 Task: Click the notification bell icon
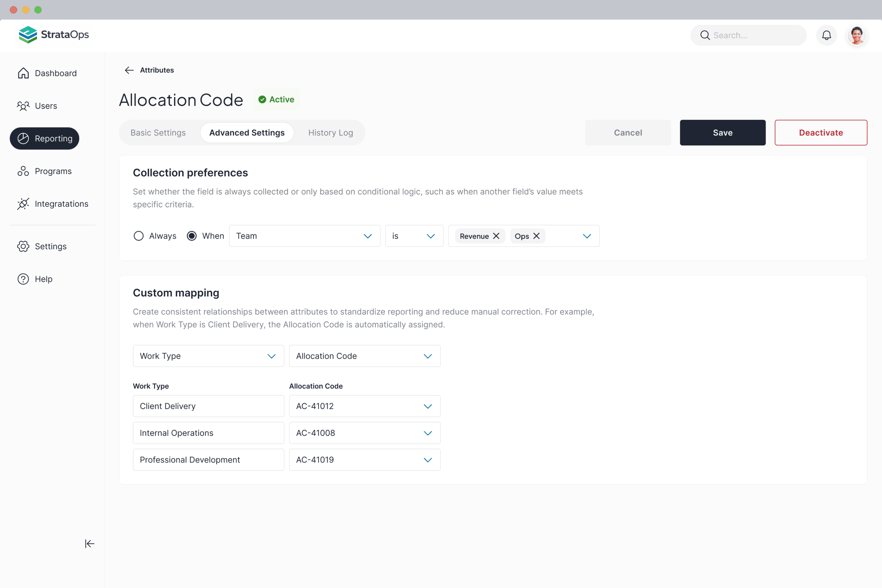826,35
